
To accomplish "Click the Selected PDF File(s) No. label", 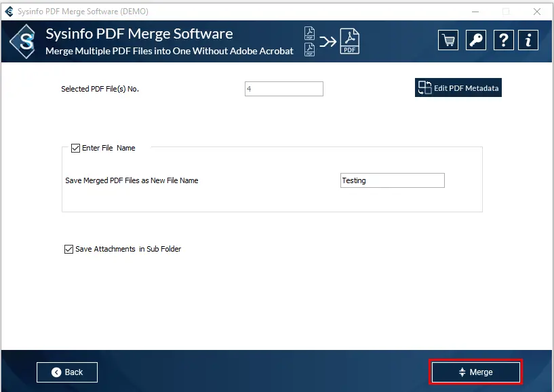I will click(100, 89).
